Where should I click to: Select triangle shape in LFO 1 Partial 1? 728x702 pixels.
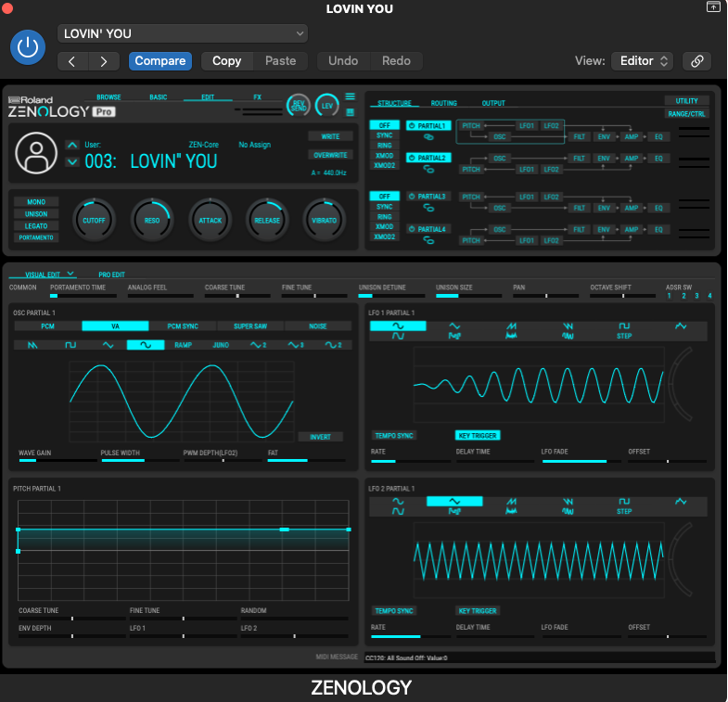click(x=454, y=325)
